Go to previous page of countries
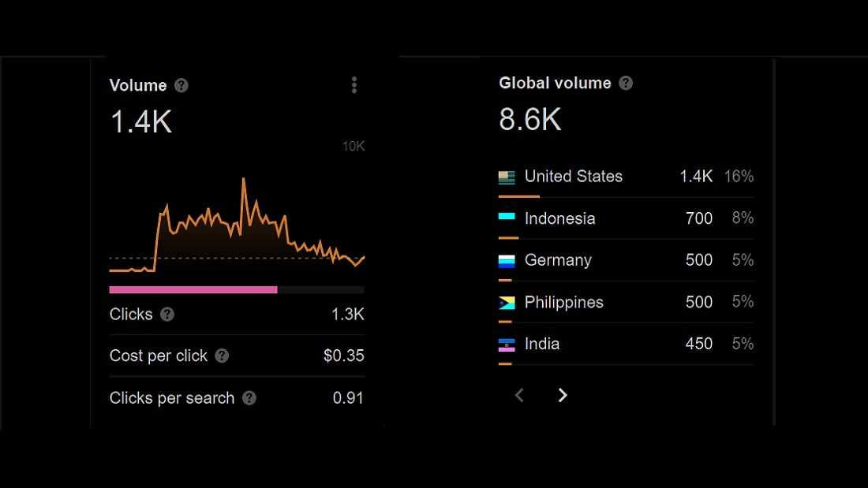 click(x=519, y=395)
